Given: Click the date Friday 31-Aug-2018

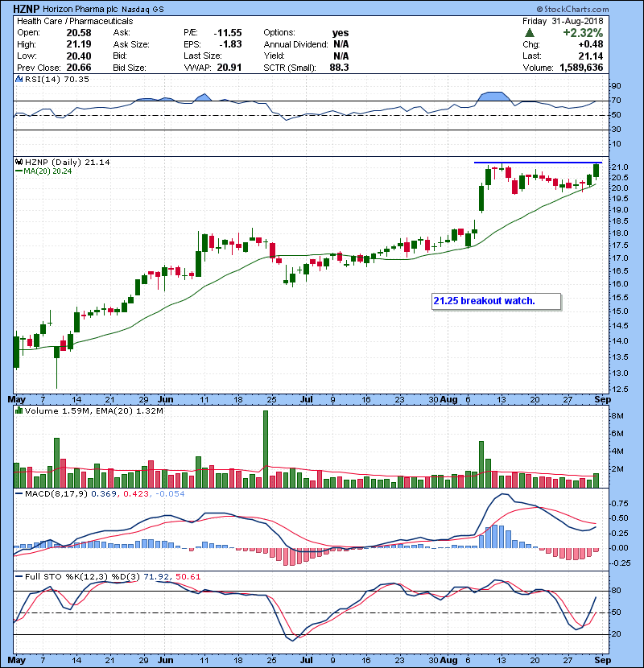Looking at the screenshot, I should click(563, 21).
